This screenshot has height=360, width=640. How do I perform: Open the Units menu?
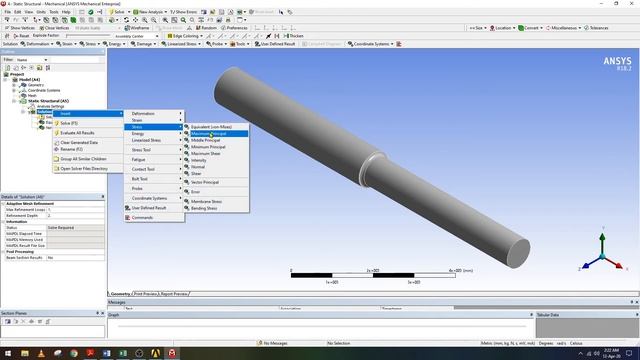tap(41, 12)
